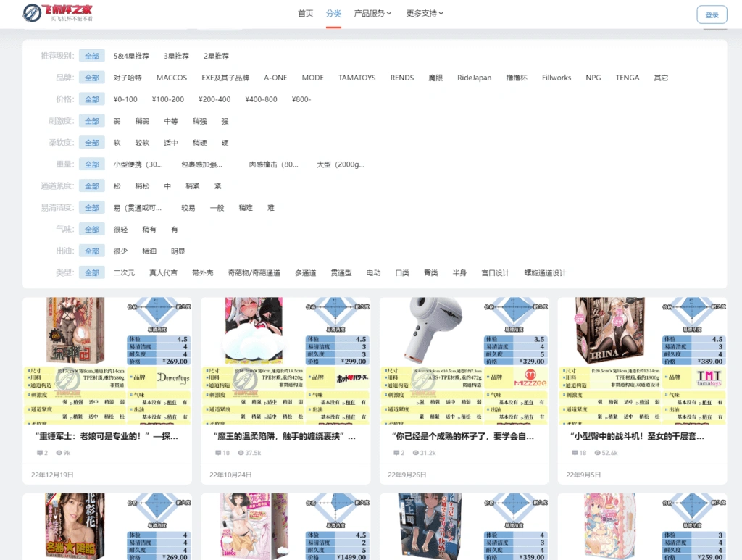Open the article starting “你已经是个成熟的杯子了…”

point(463,437)
